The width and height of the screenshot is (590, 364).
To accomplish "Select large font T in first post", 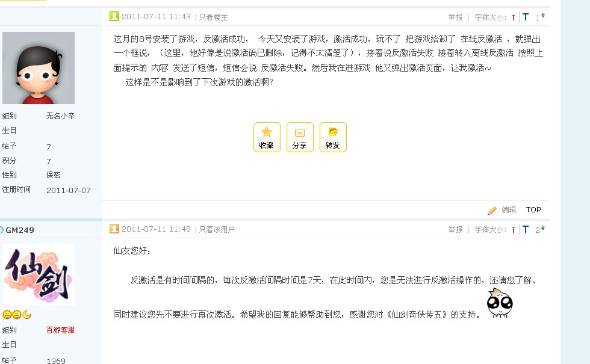I will [x=526, y=17].
